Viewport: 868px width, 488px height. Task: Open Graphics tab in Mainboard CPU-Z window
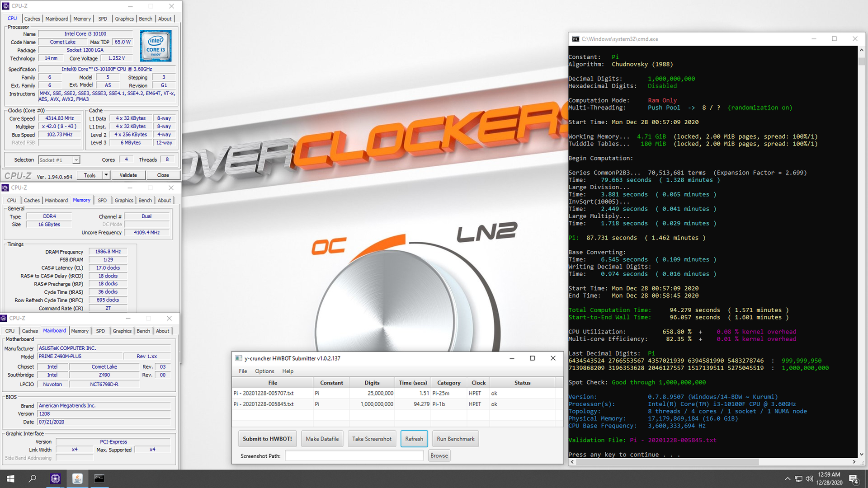point(122,331)
